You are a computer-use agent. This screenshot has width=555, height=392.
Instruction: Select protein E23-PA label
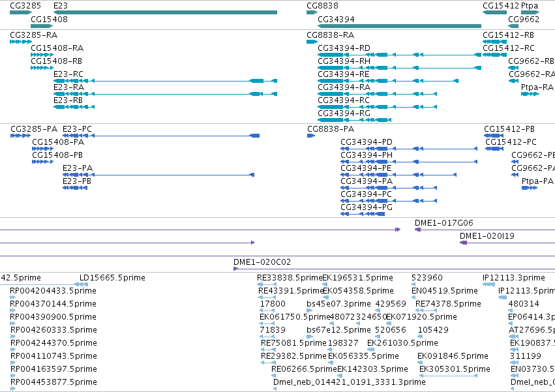pyautogui.click(x=78, y=168)
